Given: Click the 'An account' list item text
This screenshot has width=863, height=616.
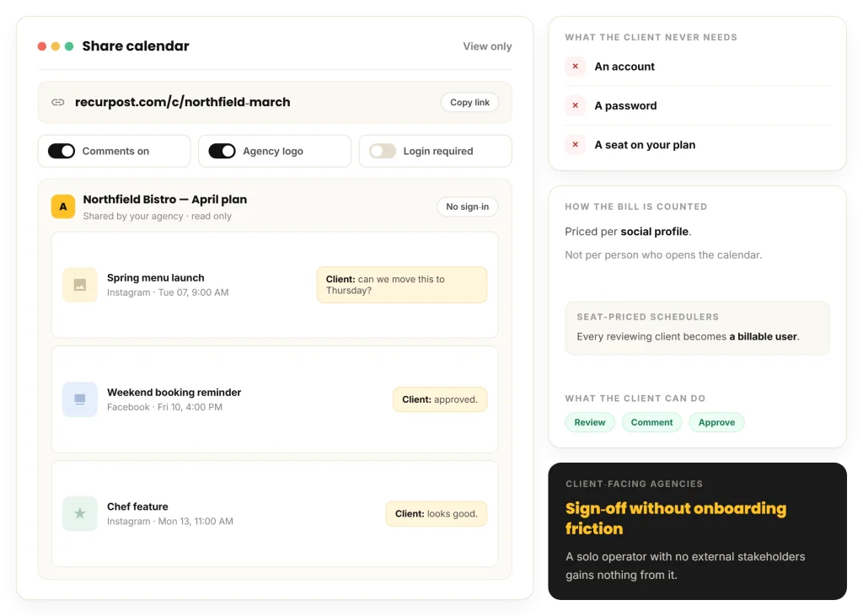Looking at the screenshot, I should 624,67.
